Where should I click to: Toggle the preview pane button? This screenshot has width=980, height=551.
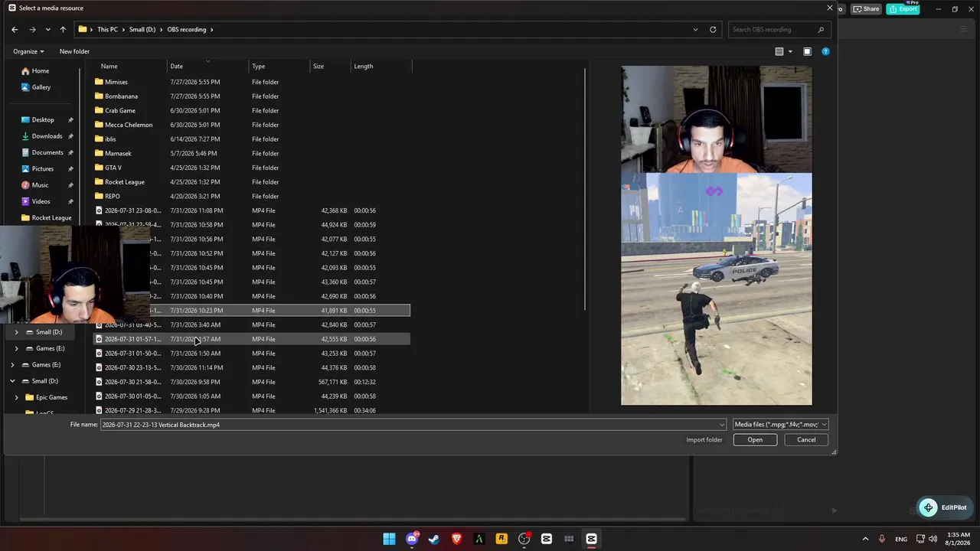click(x=807, y=51)
